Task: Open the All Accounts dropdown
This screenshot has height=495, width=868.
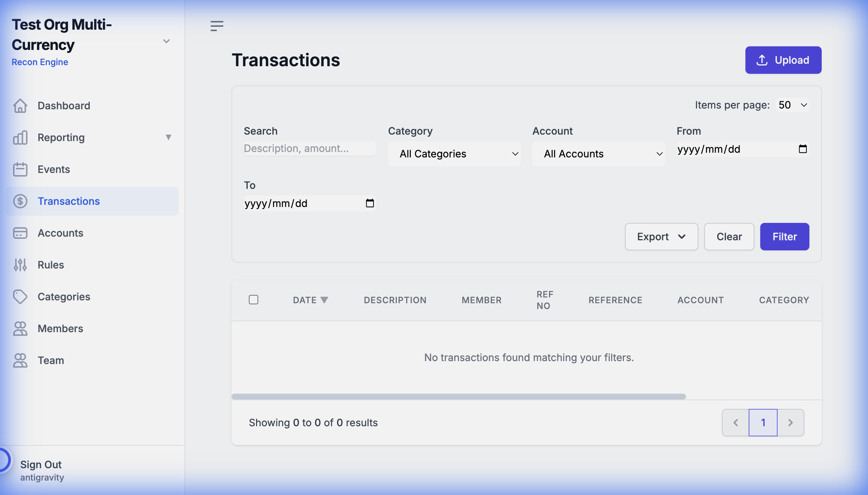Action: click(x=598, y=154)
